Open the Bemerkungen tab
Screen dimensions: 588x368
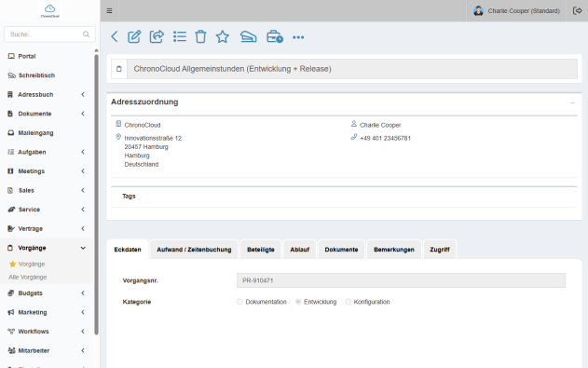tap(394, 250)
